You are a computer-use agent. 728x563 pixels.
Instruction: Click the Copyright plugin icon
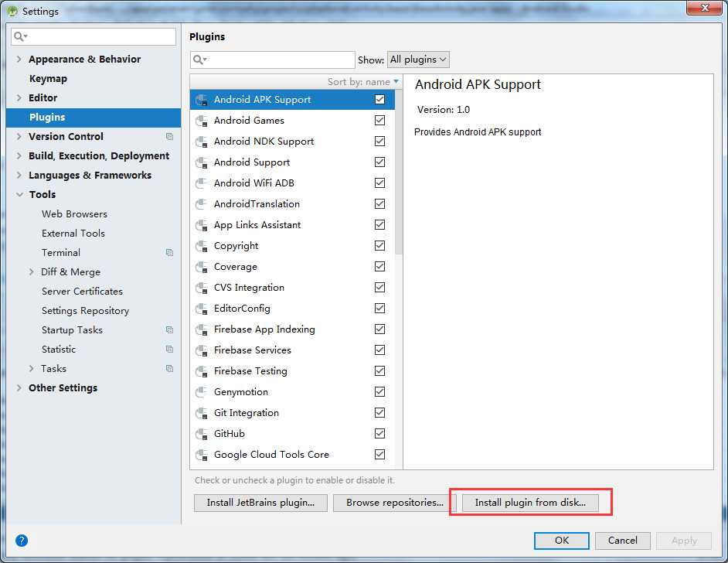202,246
